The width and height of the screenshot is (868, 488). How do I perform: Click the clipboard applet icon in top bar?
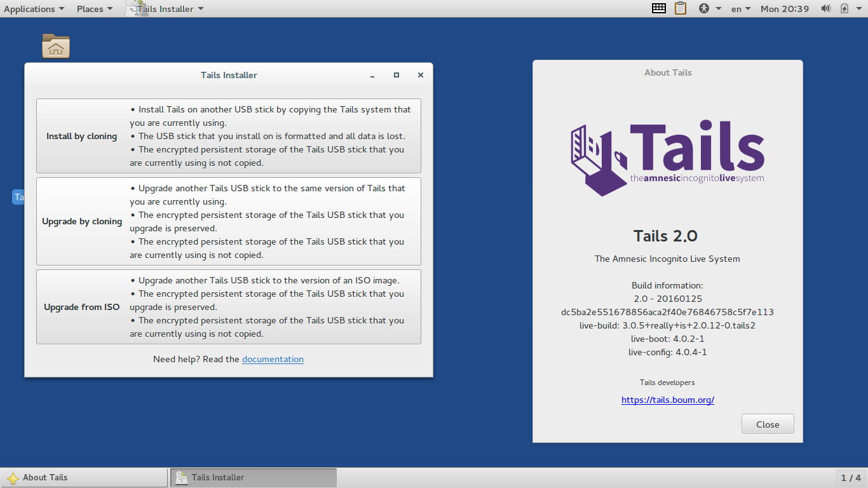[x=681, y=8]
